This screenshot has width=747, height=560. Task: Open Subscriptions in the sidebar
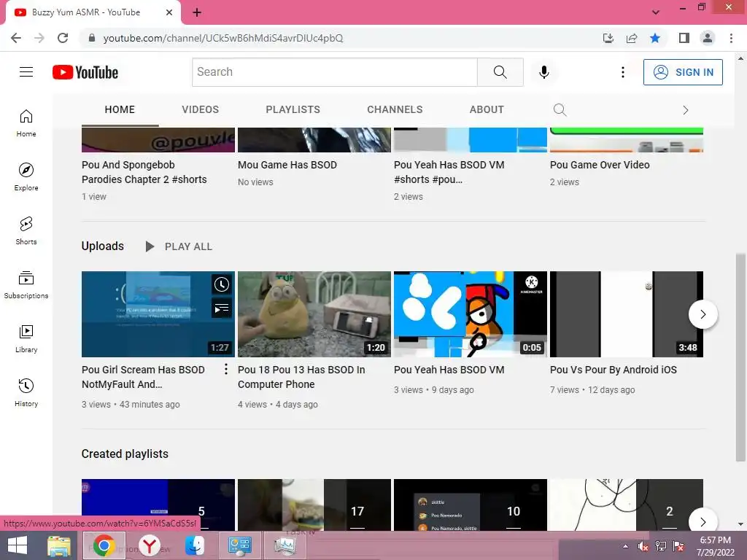coord(26,284)
